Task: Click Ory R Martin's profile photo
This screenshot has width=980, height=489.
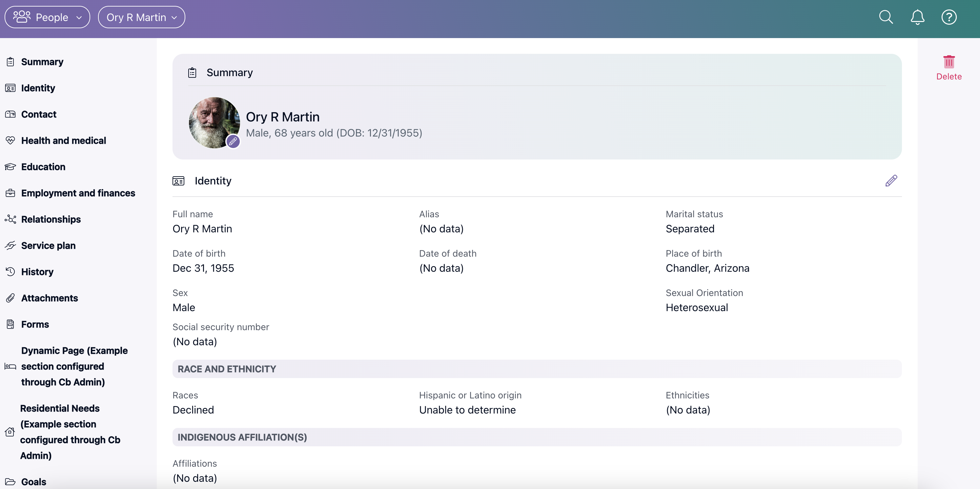Action: coord(214,122)
